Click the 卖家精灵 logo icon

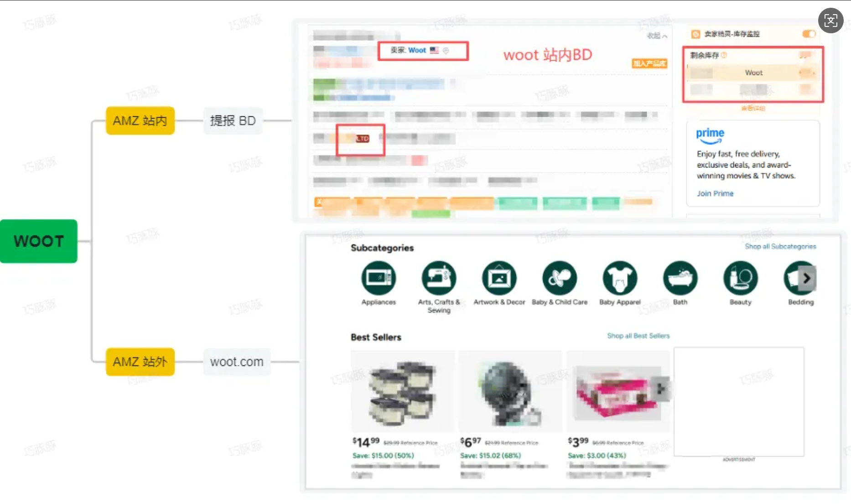pos(695,34)
